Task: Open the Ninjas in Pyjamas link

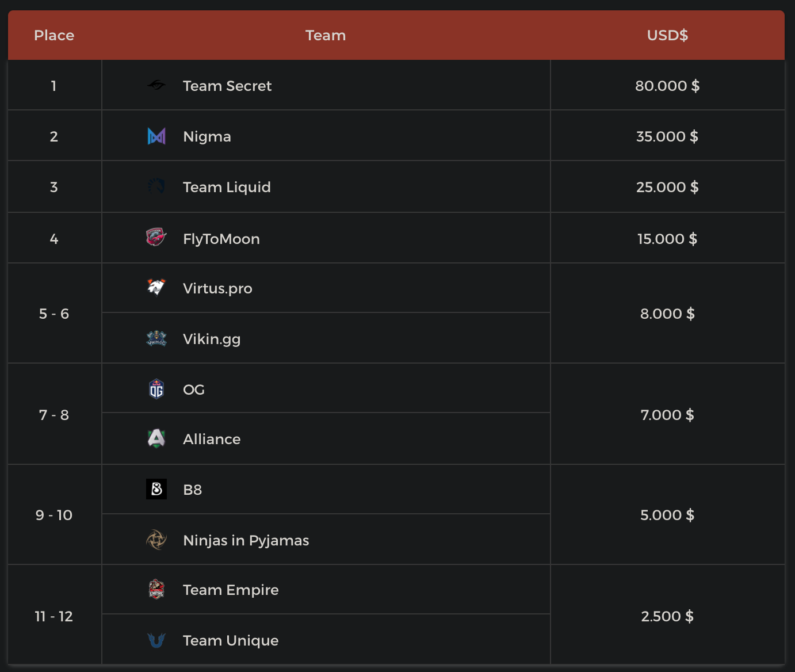Action: click(246, 540)
